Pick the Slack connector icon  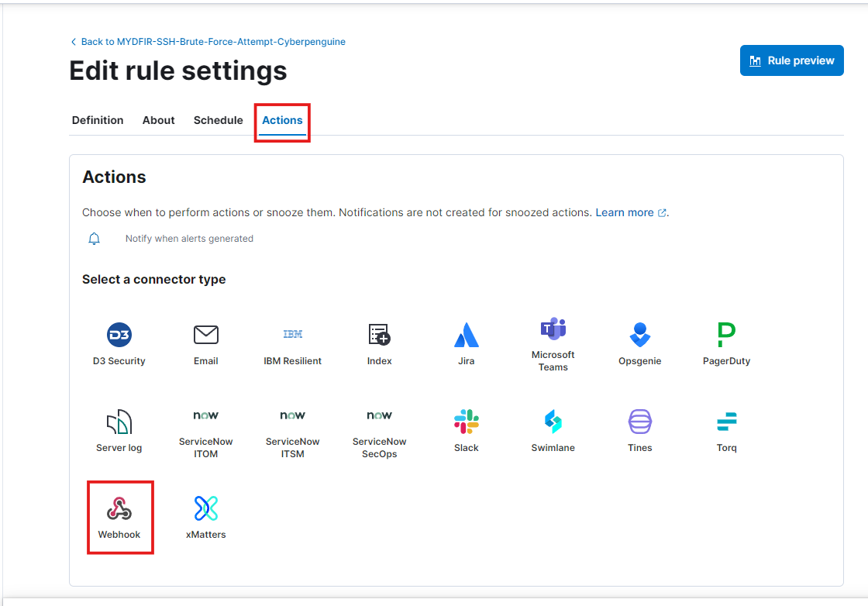[466, 422]
